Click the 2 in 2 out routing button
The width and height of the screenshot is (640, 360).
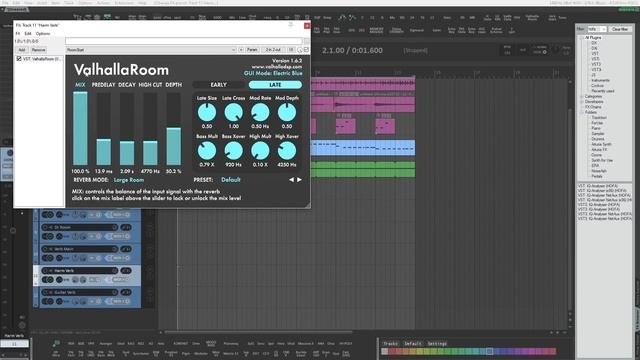tap(273, 50)
